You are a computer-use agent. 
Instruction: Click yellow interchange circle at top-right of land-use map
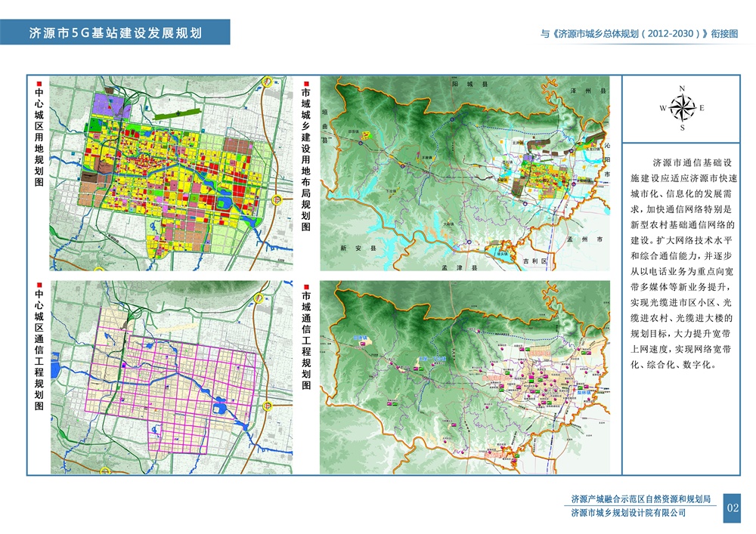pyautogui.click(x=266, y=82)
